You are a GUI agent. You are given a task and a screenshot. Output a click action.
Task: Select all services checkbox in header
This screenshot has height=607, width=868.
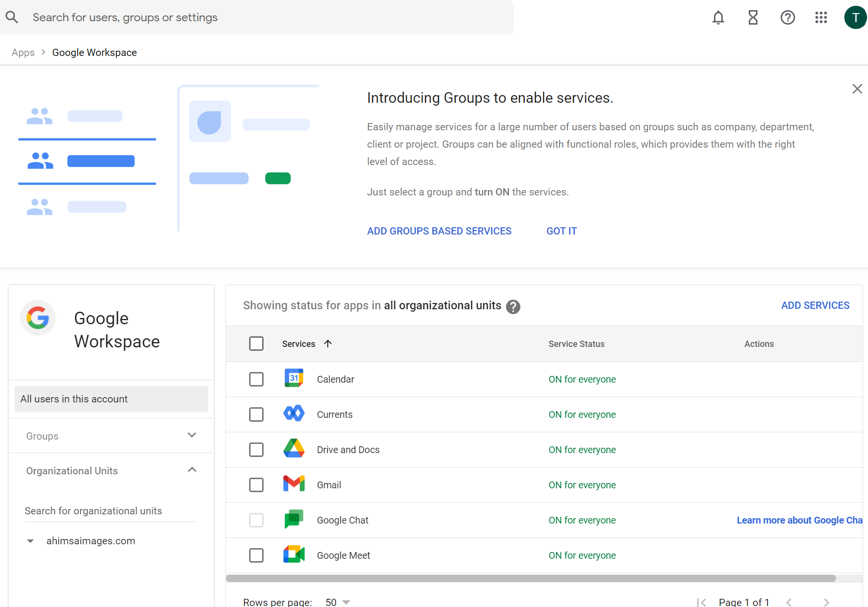(x=256, y=344)
